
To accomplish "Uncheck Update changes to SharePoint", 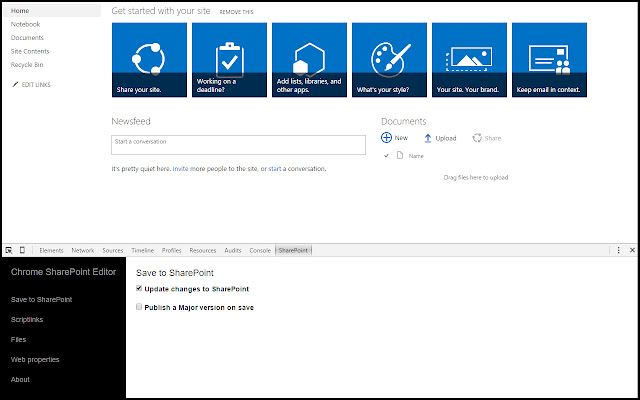I will (x=139, y=289).
